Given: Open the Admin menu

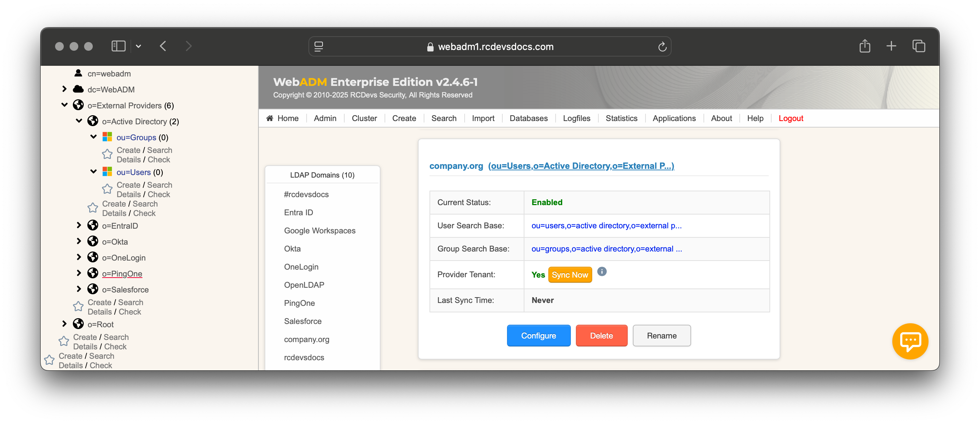Looking at the screenshot, I should 325,118.
